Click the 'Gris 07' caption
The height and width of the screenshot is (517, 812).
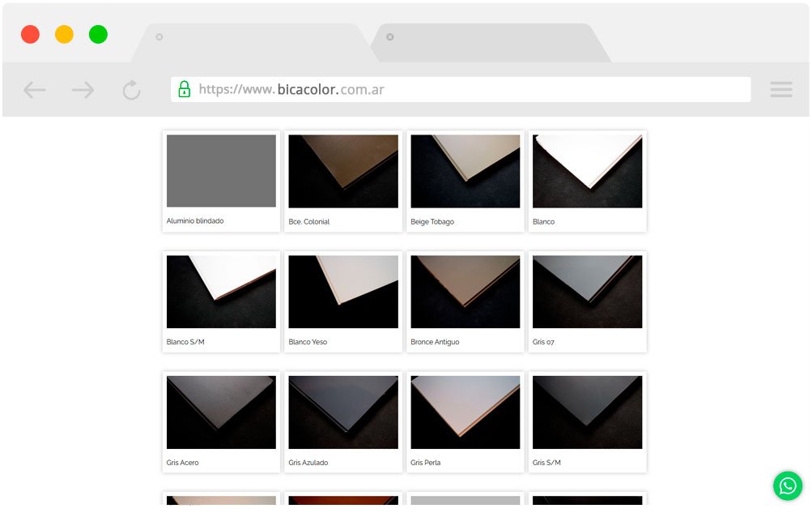(543, 342)
